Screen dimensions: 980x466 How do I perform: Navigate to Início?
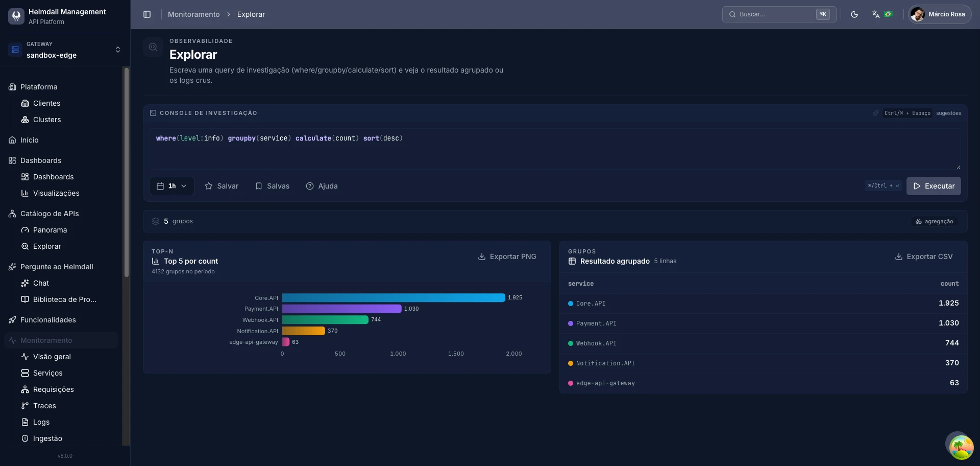30,140
